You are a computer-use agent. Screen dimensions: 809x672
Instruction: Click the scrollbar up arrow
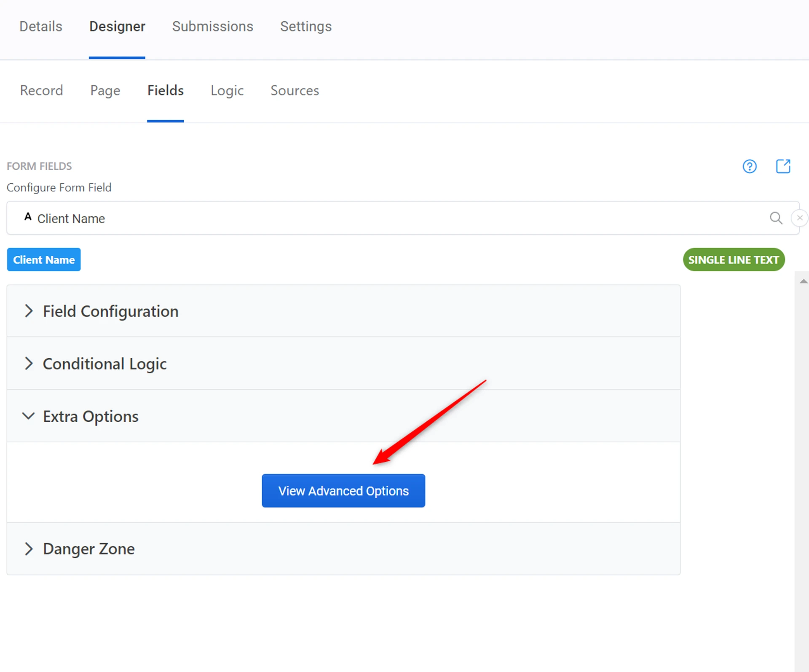click(803, 281)
